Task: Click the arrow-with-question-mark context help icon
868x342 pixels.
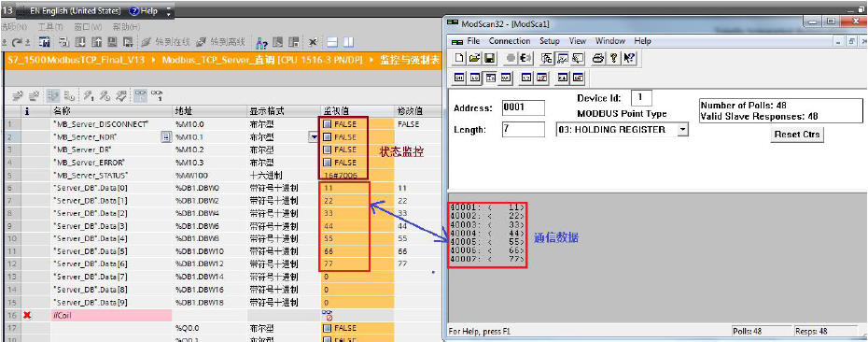Action: tap(629, 57)
